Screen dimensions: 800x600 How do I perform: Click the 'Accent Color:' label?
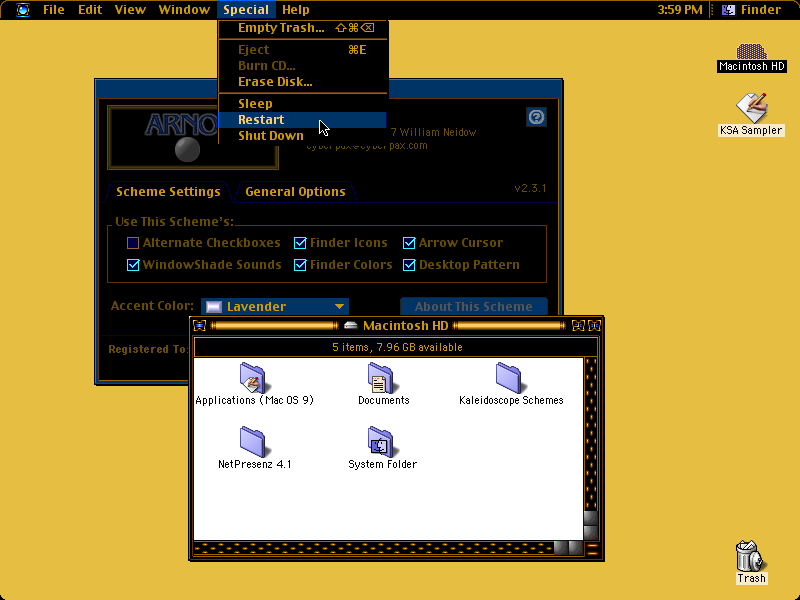pyautogui.click(x=152, y=306)
